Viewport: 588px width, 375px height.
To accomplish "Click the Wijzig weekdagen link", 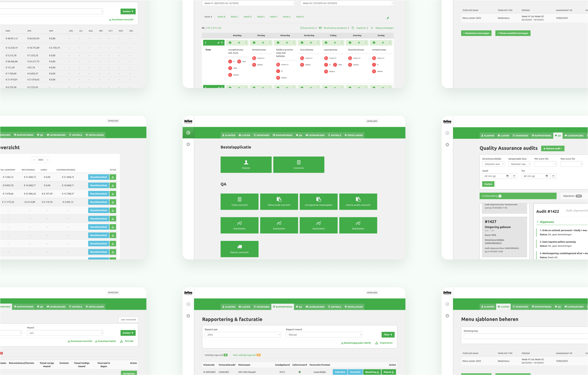I will [382, 28].
